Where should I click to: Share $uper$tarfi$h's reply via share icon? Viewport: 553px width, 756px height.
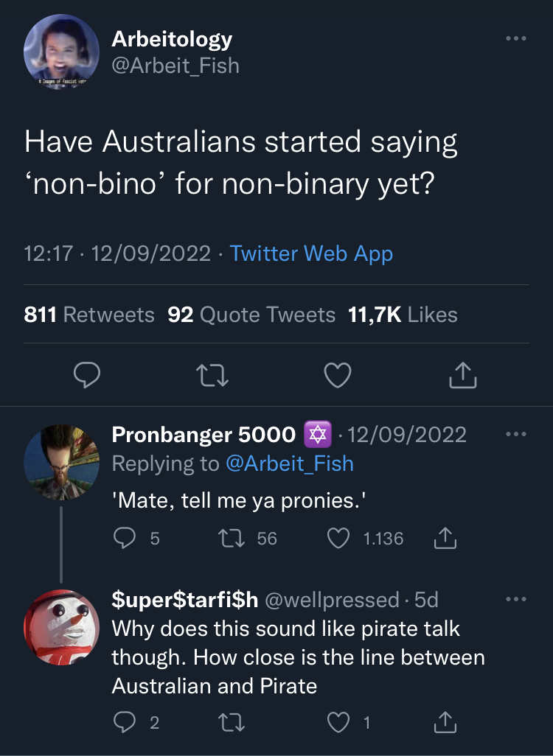click(444, 722)
